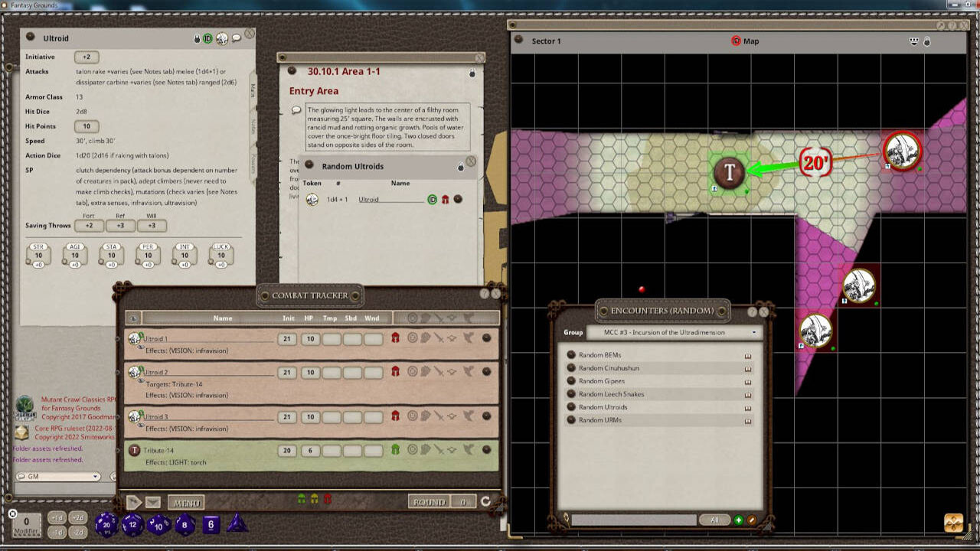Open the Random Leech Snakes encounter
This screenshot has height=551, width=980.
pos(611,394)
